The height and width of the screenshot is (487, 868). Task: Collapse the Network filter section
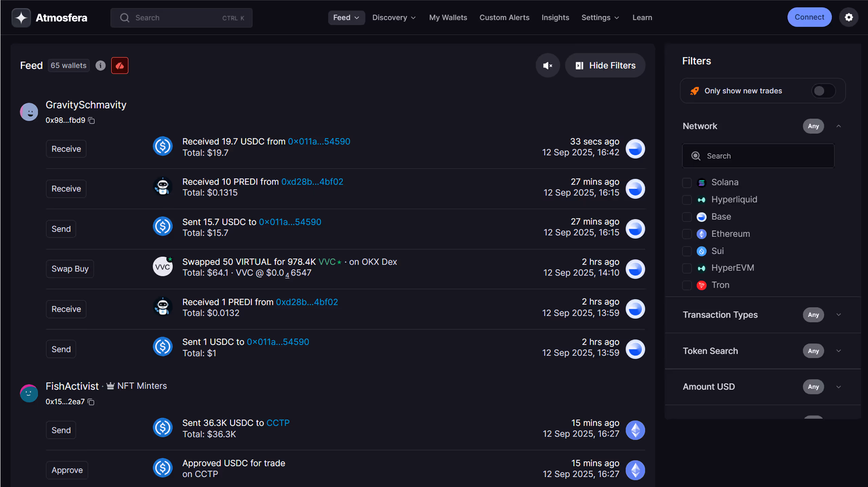[839, 126]
